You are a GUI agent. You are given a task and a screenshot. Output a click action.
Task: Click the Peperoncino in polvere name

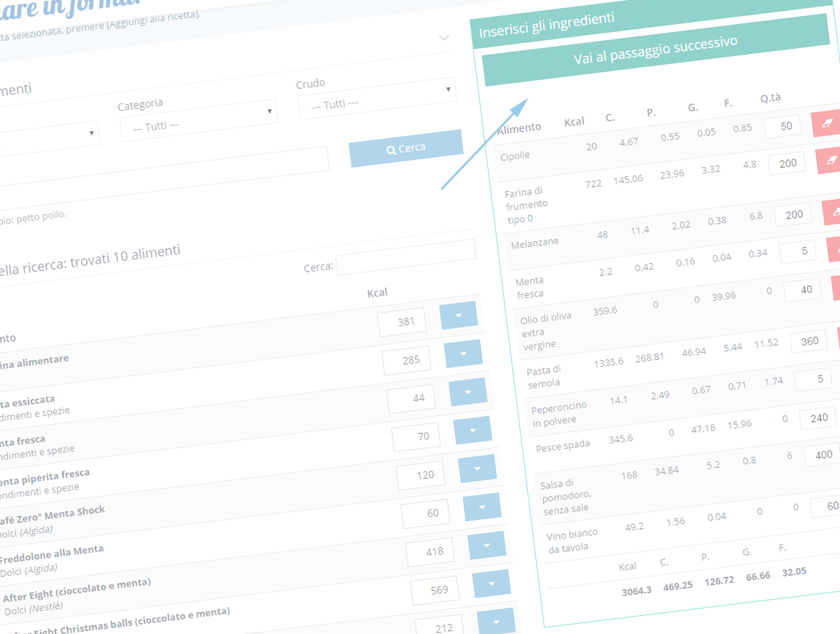click(559, 415)
